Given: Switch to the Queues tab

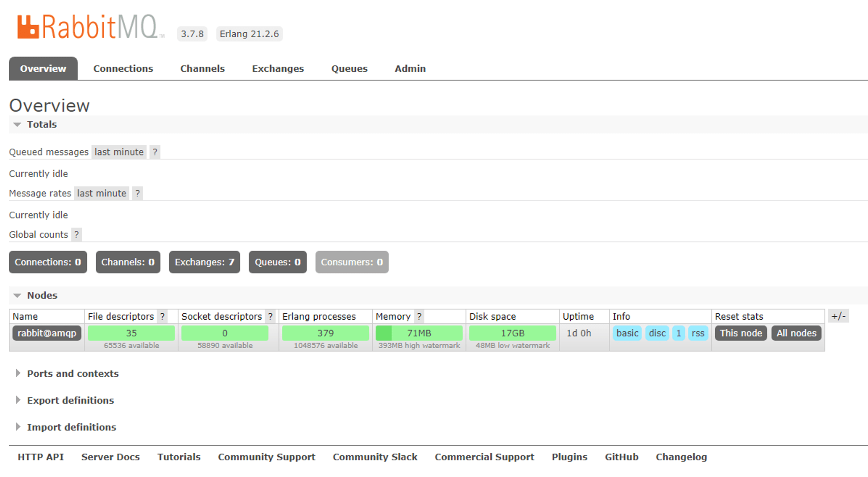Looking at the screenshot, I should click(x=349, y=69).
